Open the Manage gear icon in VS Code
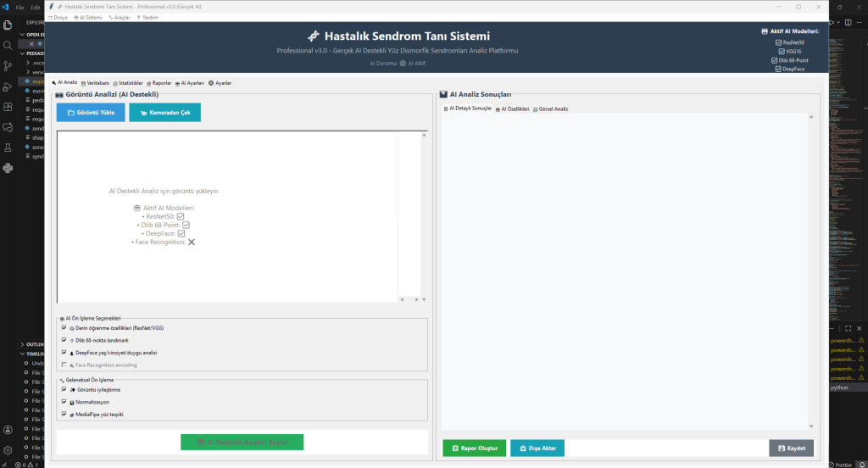The width and height of the screenshot is (868, 468). click(8, 450)
